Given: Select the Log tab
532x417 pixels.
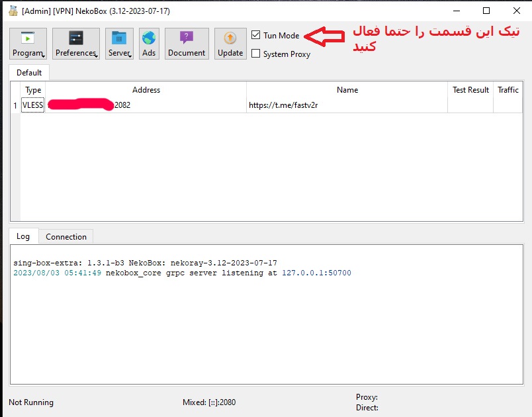Looking at the screenshot, I should 22,236.
